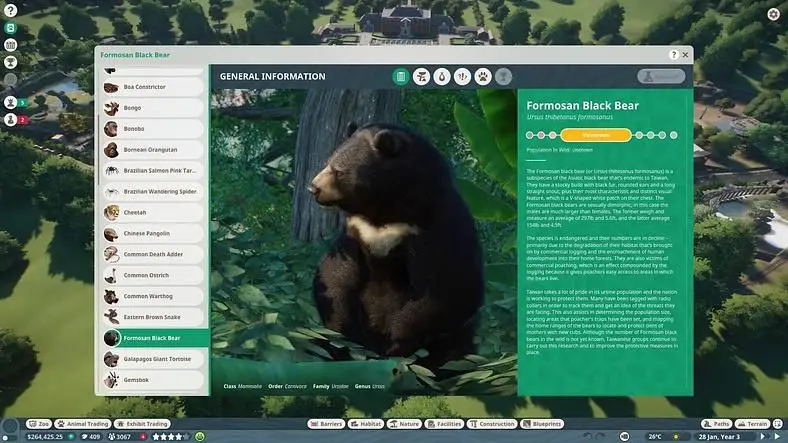Click the first conservation status dot

(529, 135)
